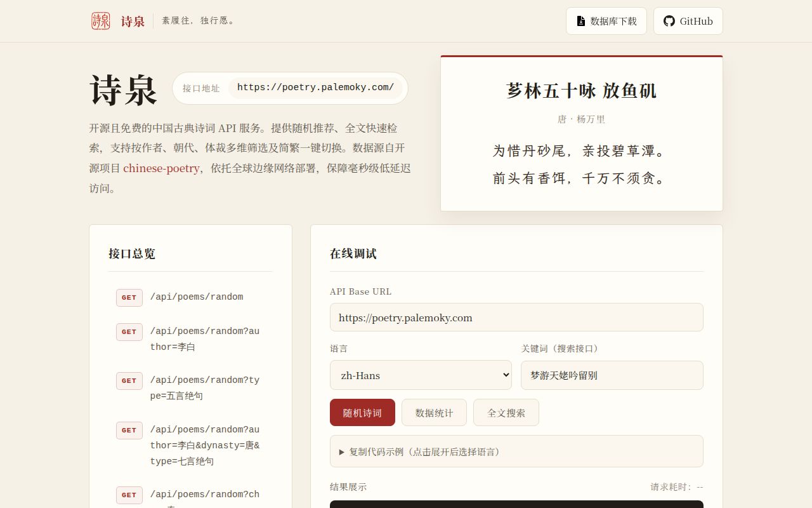Viewport: 812px width, 508px height.
Task: Click the 诗泉 red seal logo icon
Action: point(100,21)
